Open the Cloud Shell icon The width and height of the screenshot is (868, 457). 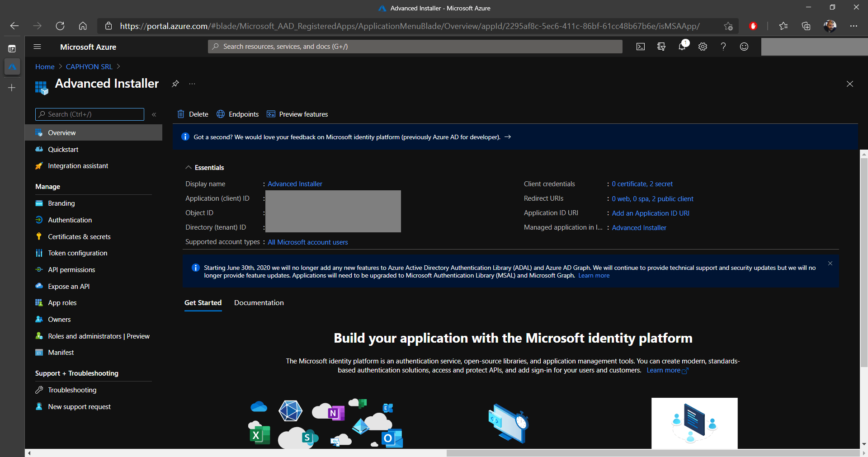click(x=641, y=47)
